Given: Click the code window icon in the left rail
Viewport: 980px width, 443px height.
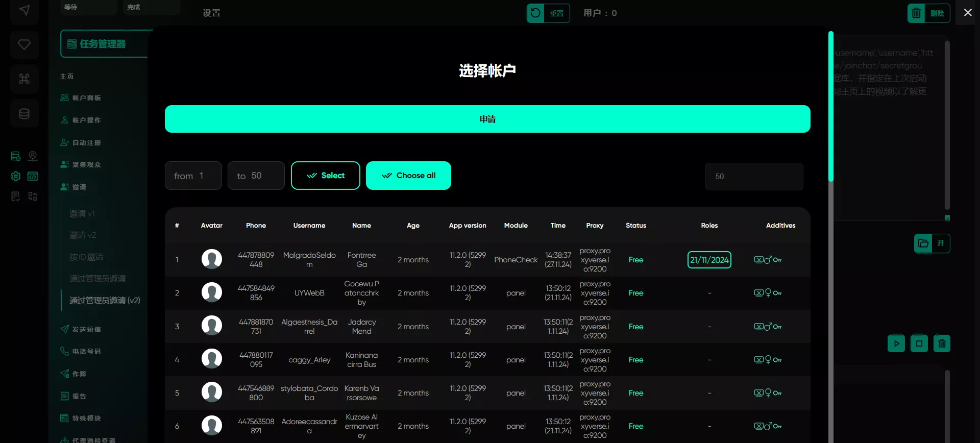Looking at the screenshot, I should click(x=33, y=176).
